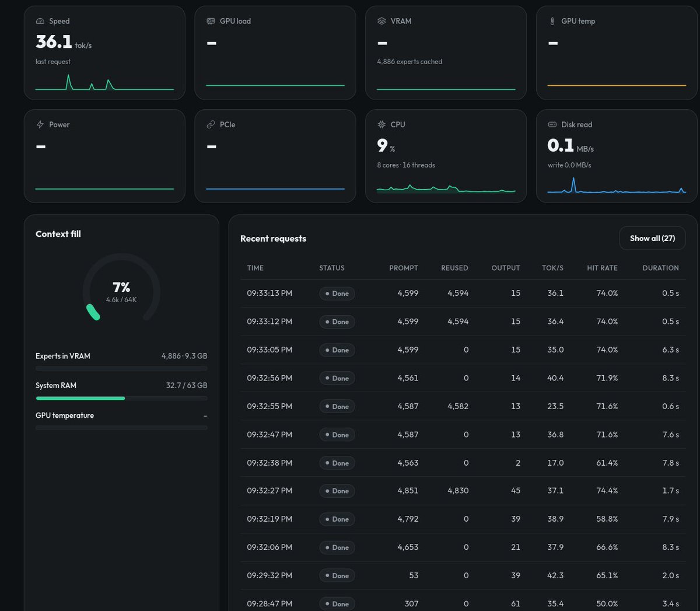
Task: Click the CPU chip icon
Action: point(381,124)
